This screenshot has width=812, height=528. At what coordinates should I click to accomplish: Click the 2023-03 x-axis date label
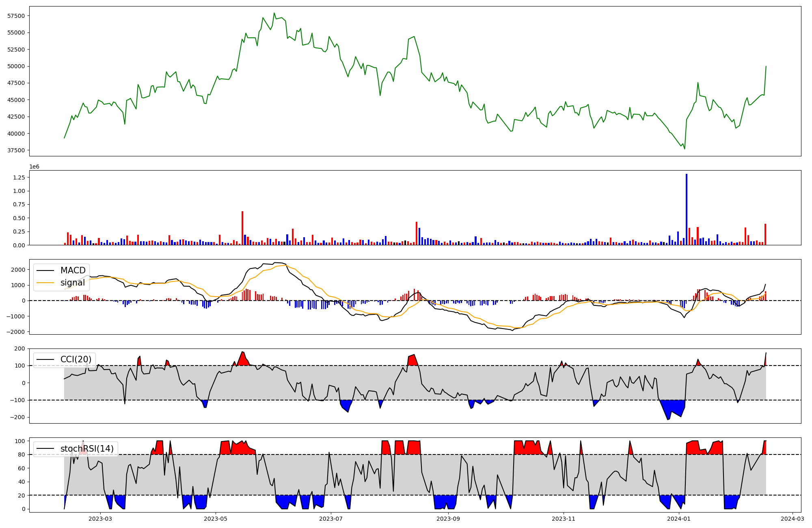click(x=100, y=519)
